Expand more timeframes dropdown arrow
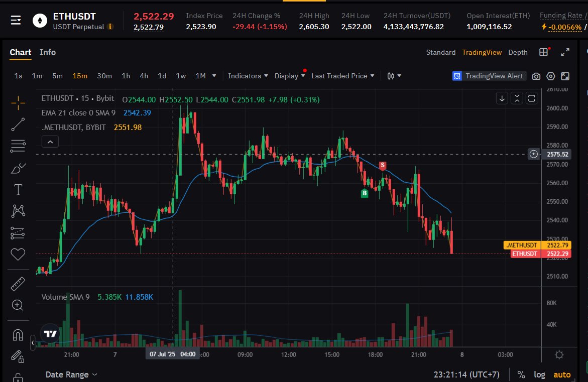Viewport: 588px width, 382px height. (x=214, y=76)
